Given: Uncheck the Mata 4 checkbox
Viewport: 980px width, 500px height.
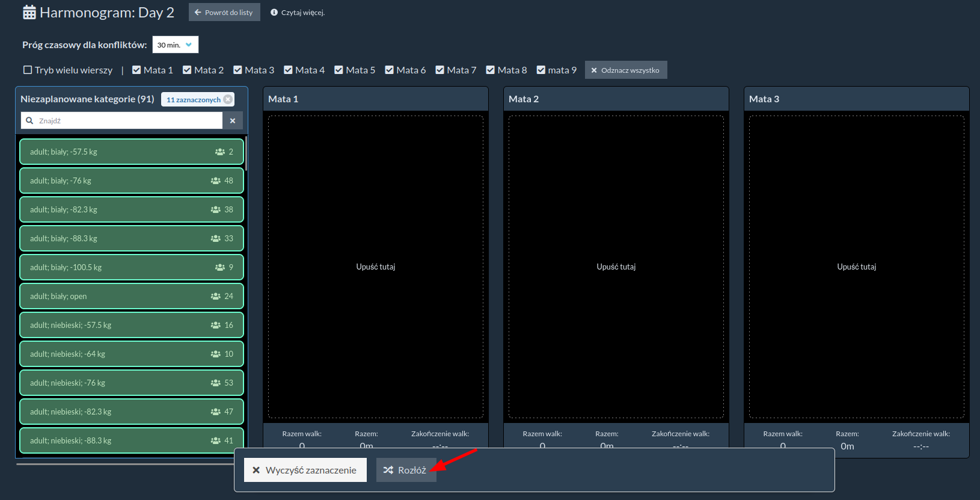Looking at the screenshot, I should [x=289, y=70].
